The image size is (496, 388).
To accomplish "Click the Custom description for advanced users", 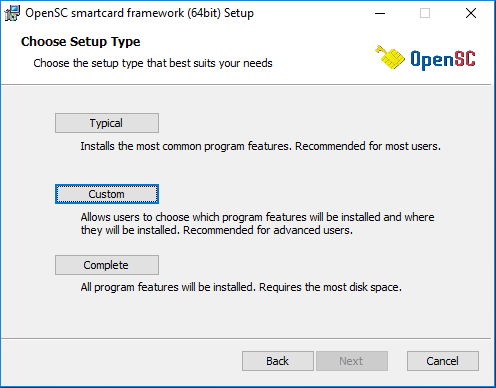I will [257, 223].
